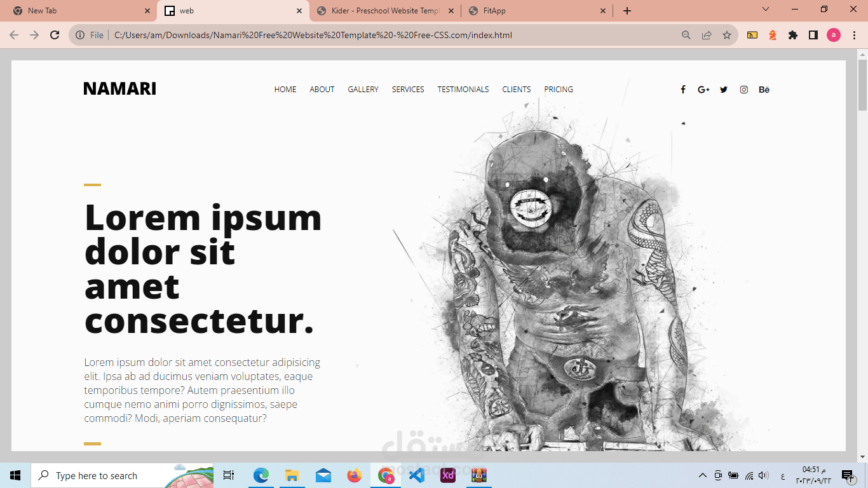The width and height of the screenshot is (868, 488).
Task: Open Task View on the taskbar
Action: 229,475
